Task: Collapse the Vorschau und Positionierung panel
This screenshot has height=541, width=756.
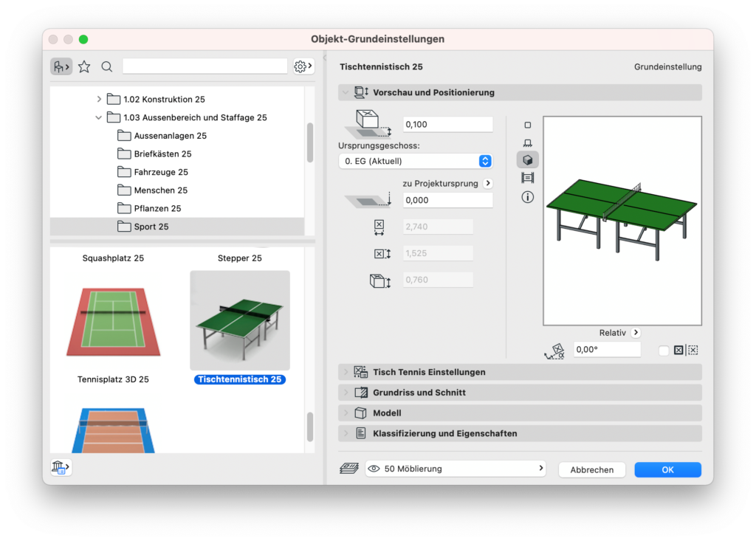Action: [x=346, y=93]
